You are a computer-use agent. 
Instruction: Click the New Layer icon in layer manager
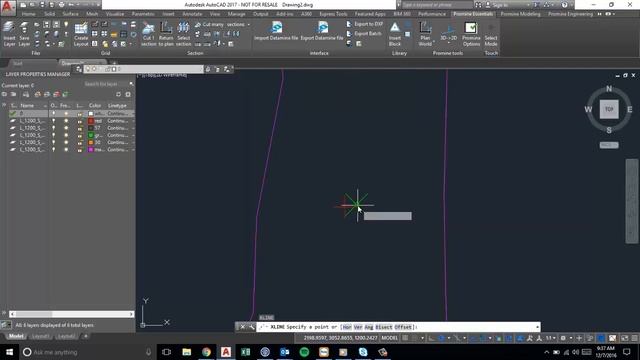[38, 94]
